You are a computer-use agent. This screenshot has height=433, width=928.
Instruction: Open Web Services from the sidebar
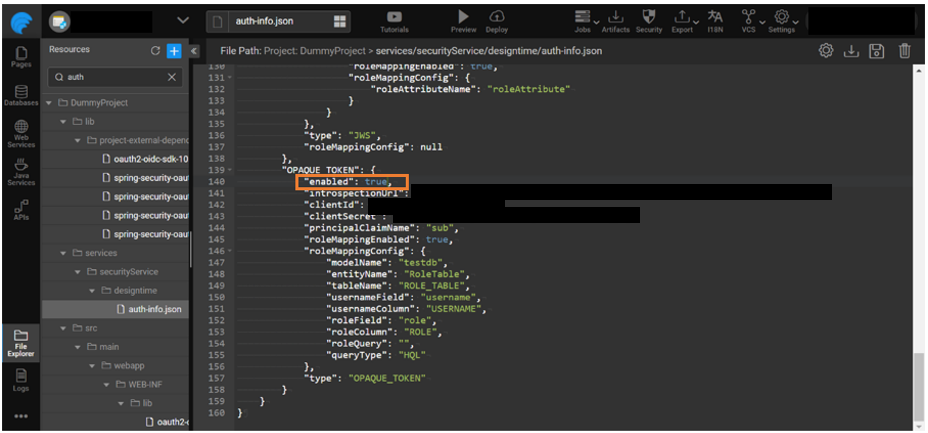[21, 133]
